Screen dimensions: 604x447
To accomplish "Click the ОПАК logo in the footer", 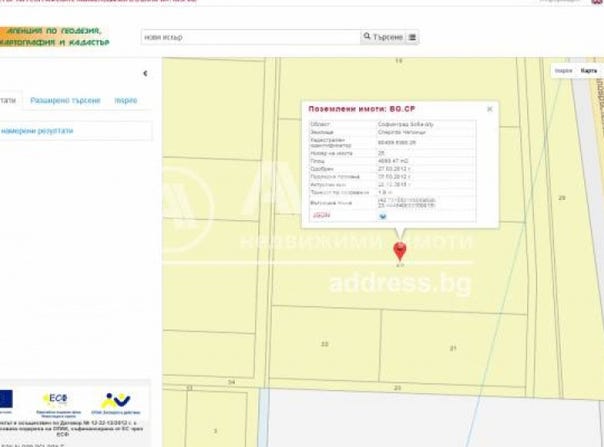I will point(116,403).
